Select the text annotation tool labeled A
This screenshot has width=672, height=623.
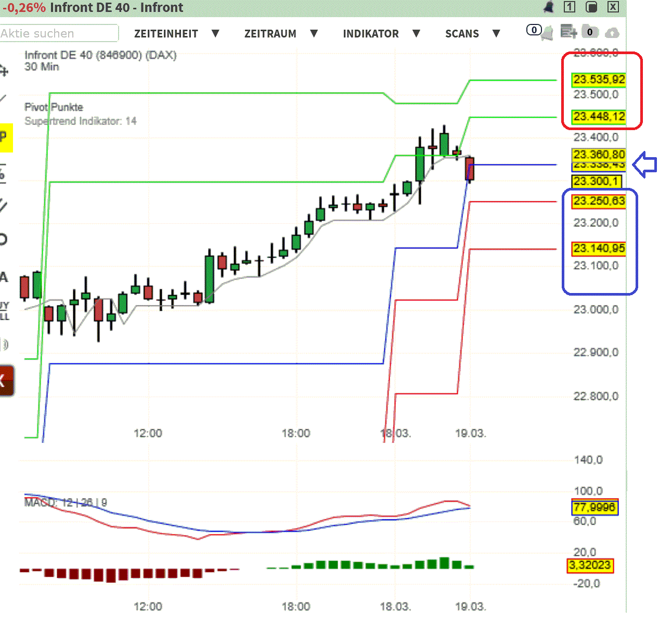coord(4,277)
